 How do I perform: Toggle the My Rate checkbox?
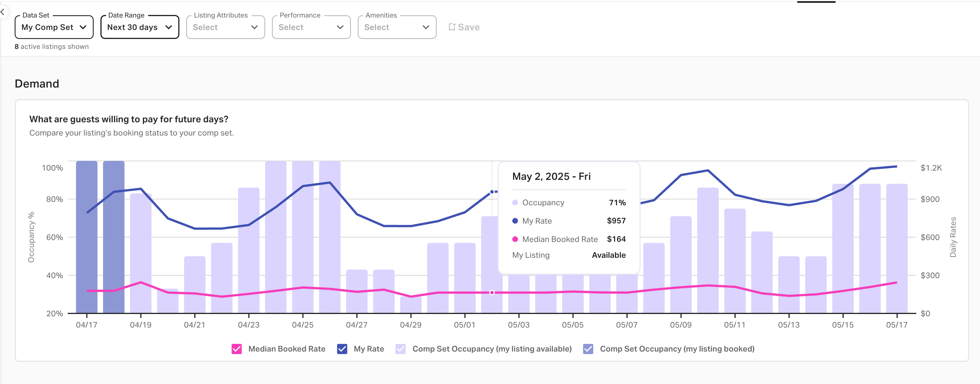coord(342,349)
